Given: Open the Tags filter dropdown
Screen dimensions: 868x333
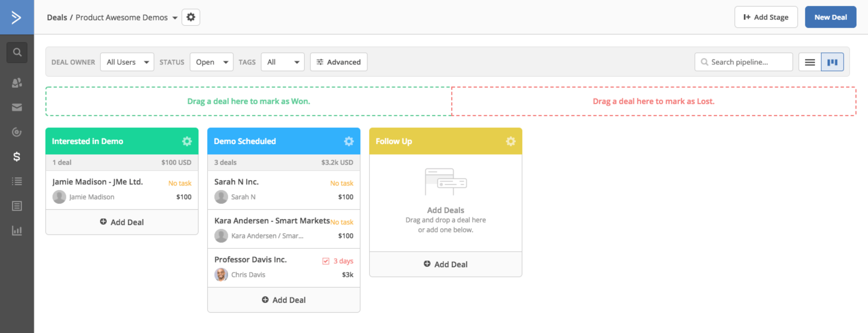Looking at the screenshot, I should (x=282, y=62).
